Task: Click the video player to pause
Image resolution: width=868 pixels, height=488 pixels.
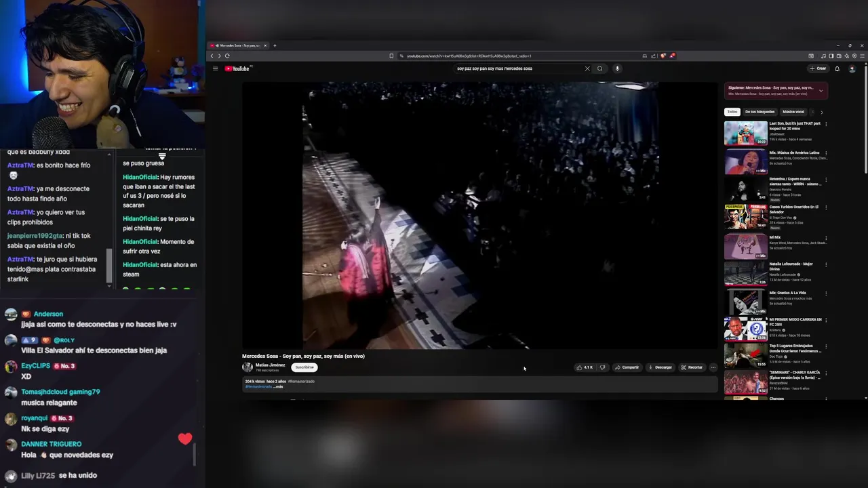Action: click(479, 216)
